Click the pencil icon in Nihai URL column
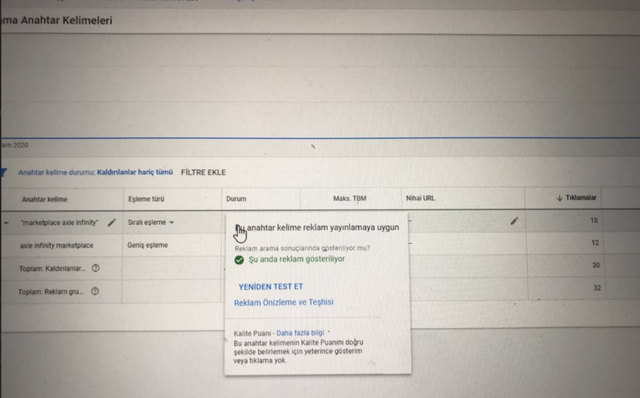Image resolution: width=640 pixels, height=398 pixels. [x=514, y=221]
